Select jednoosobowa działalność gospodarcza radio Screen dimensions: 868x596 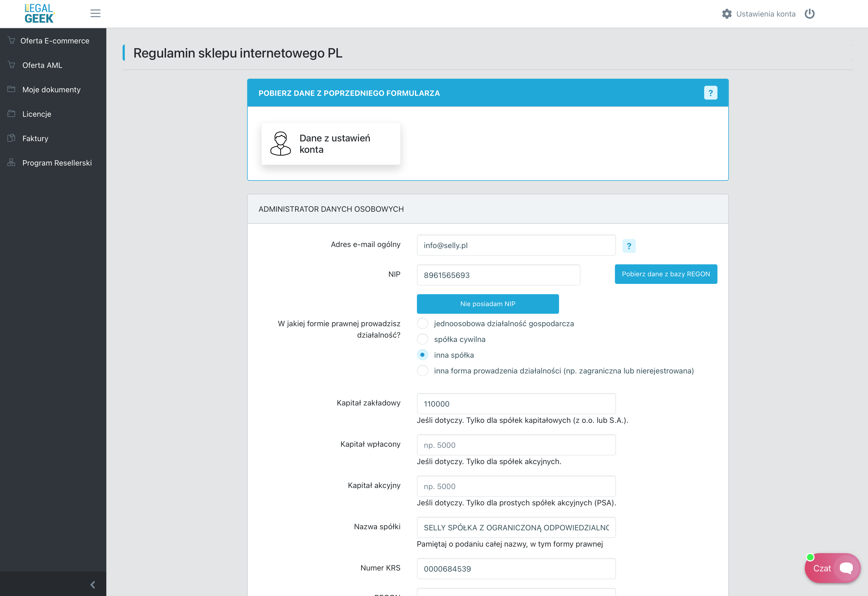(x=422, y=323)
